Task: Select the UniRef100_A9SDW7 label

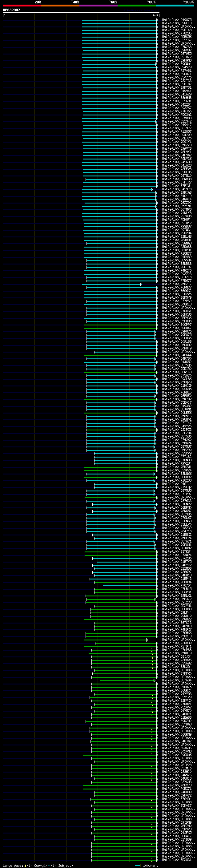Action: 177,226
